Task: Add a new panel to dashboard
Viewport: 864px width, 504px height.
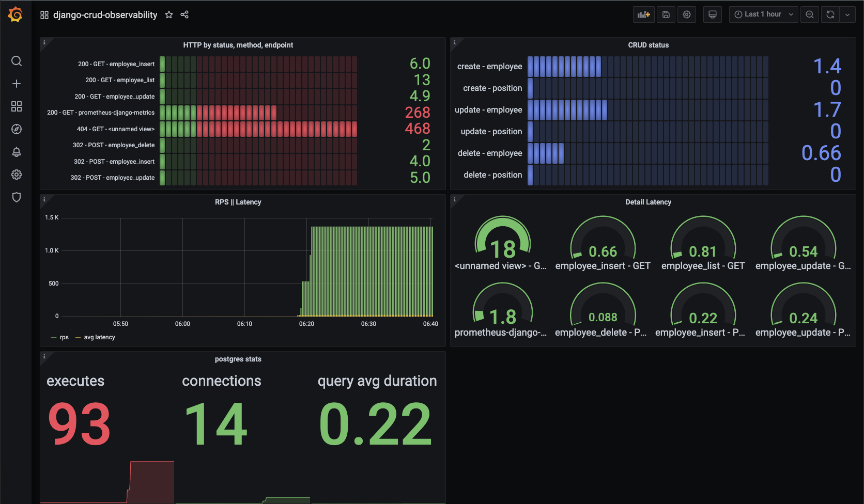Action: (644, 14)
